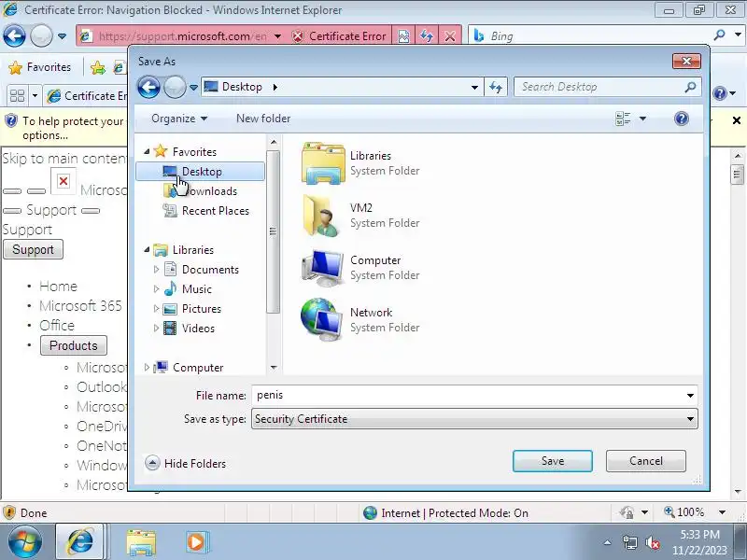Click the File name text field

[x=467, y=395]
